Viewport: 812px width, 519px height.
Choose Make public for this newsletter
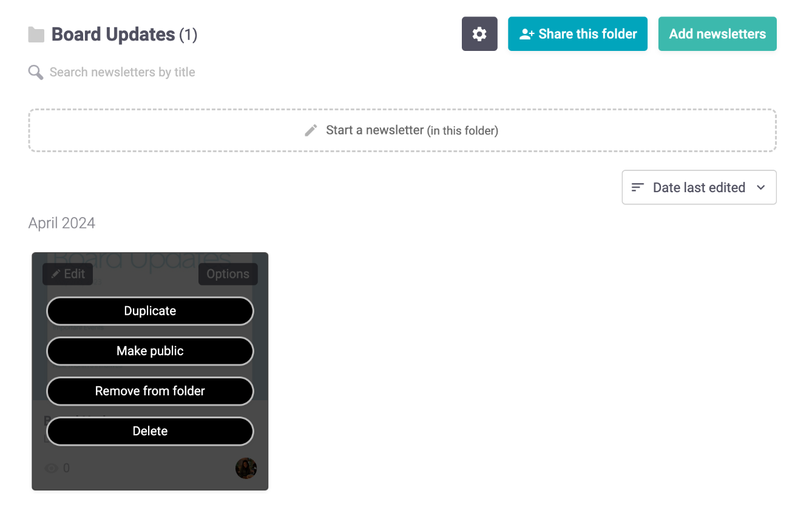(x=150, y=351)
